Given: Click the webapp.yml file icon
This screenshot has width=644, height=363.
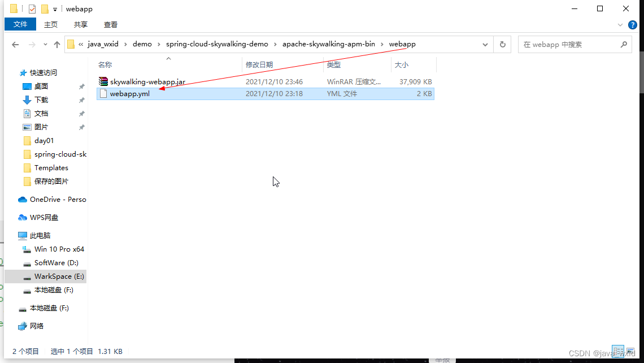Looking at the screenshot, I should tap(103, 94).
